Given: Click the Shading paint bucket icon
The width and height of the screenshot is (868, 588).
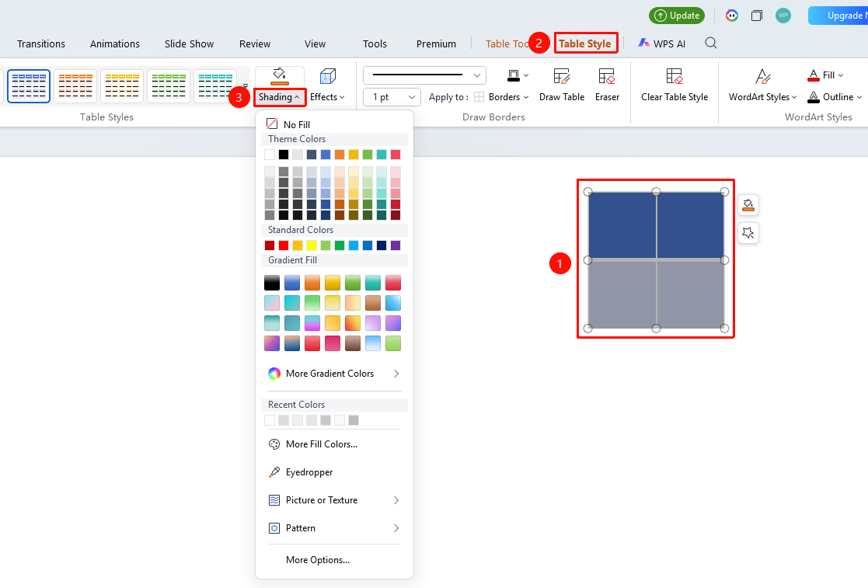Looking at the screenshot, I should pos(280,76).
